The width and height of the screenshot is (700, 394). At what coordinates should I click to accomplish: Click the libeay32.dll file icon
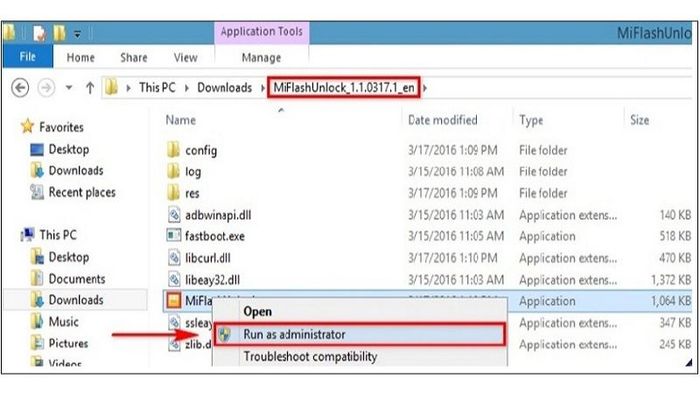(x=174, y=279)
